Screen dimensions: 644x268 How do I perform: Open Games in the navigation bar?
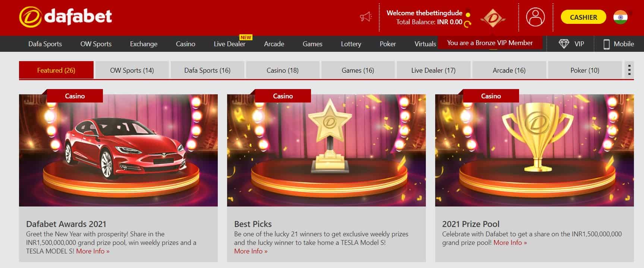[312, 44]
